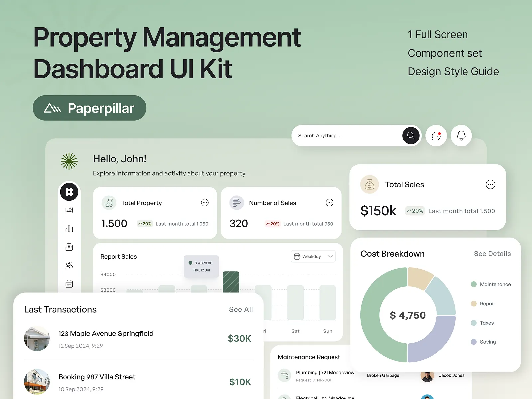The width and height of the screenshot is (532, 399).
Task: Select the bar chart analytics sidebar icon
Action: [69, 228]
